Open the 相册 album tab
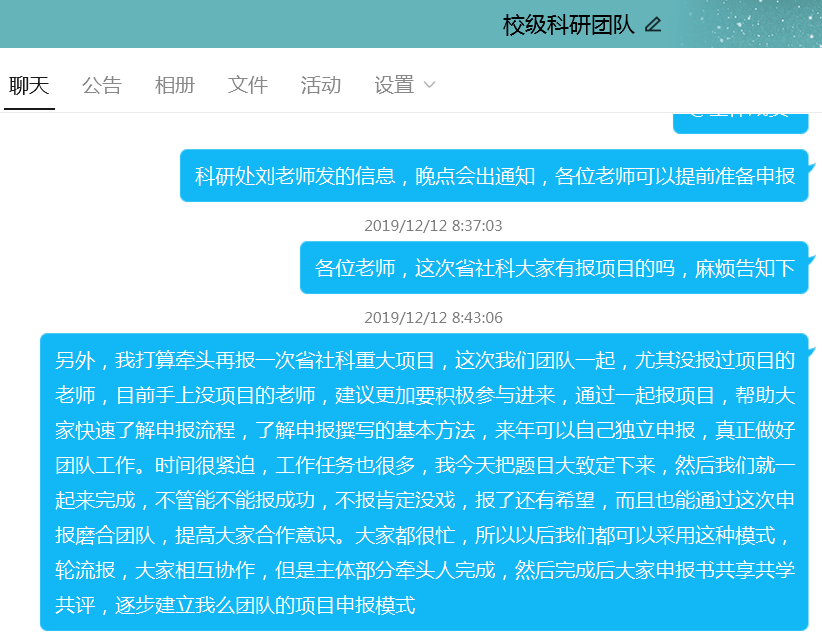Screen dimensions: 822x634 pos(174,85)
